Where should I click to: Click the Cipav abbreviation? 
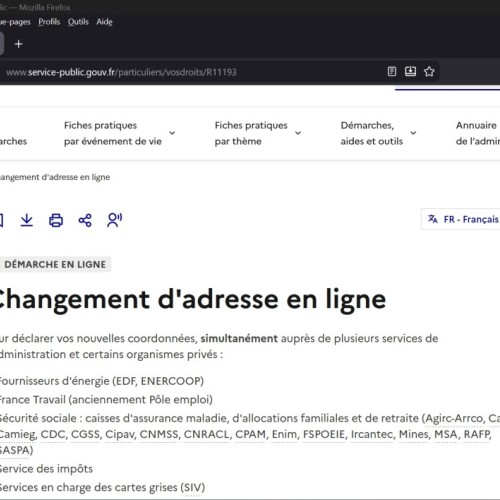tap(120, 434)
